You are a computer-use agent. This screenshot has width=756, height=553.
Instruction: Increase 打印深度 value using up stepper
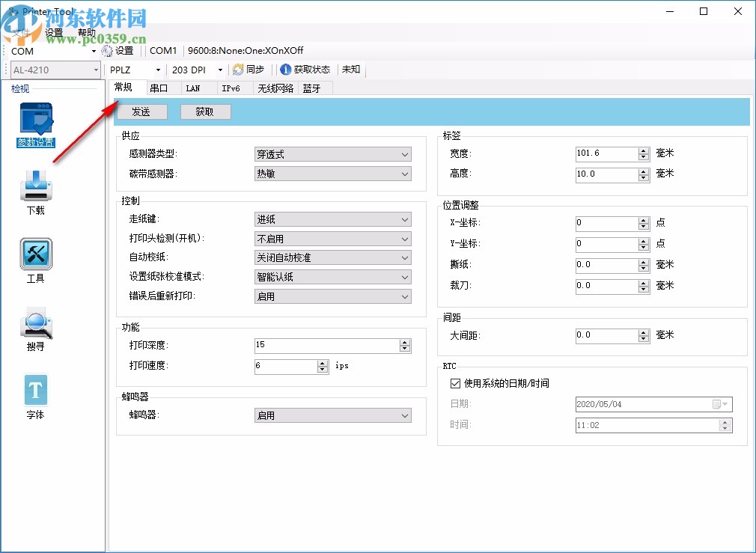(405, 342)
